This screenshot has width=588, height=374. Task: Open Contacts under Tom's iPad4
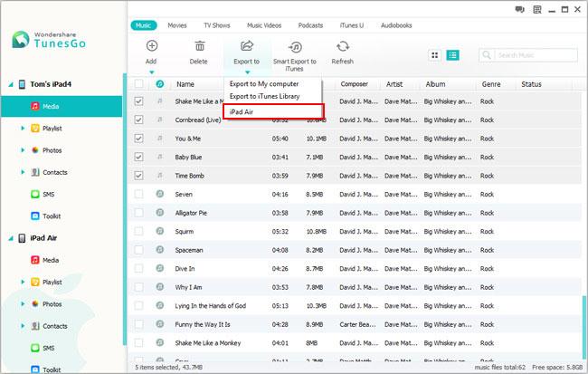[55, 172]
